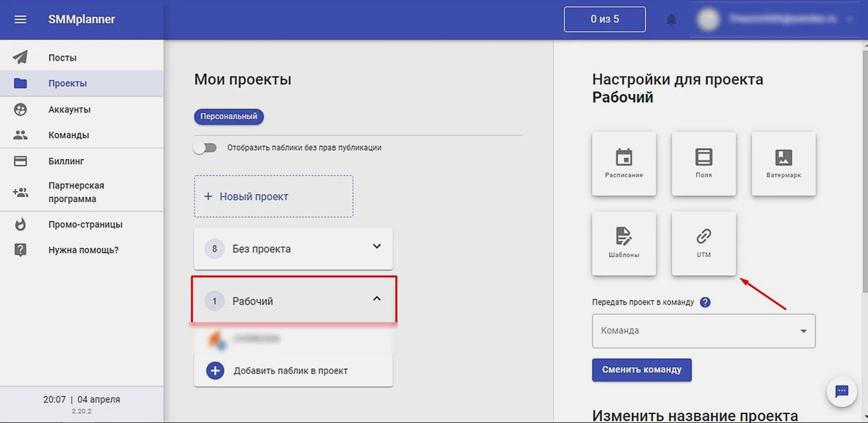Click the help question mark near Передать проект
868x423 pixels.
pos(705,302)
